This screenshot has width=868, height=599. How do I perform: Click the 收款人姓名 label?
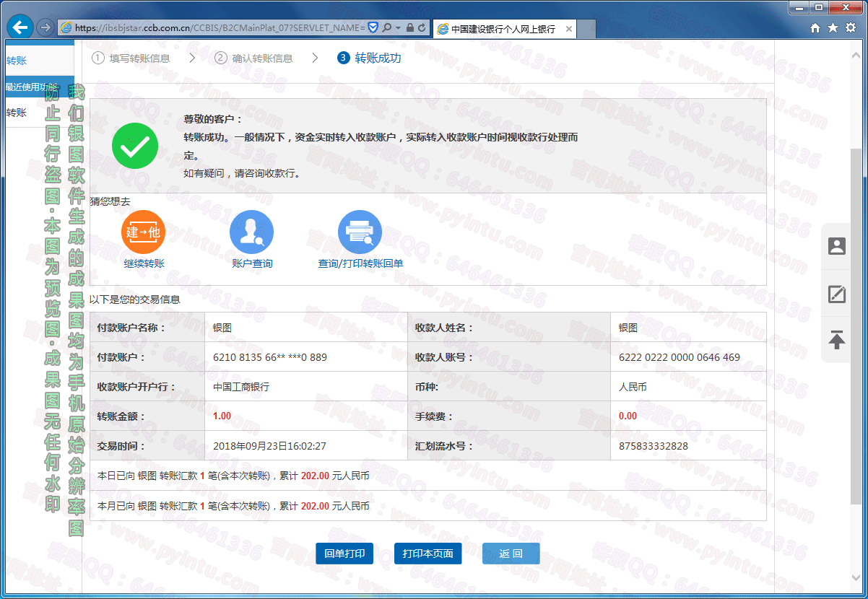pyautogui.click(x=444, y=328)
